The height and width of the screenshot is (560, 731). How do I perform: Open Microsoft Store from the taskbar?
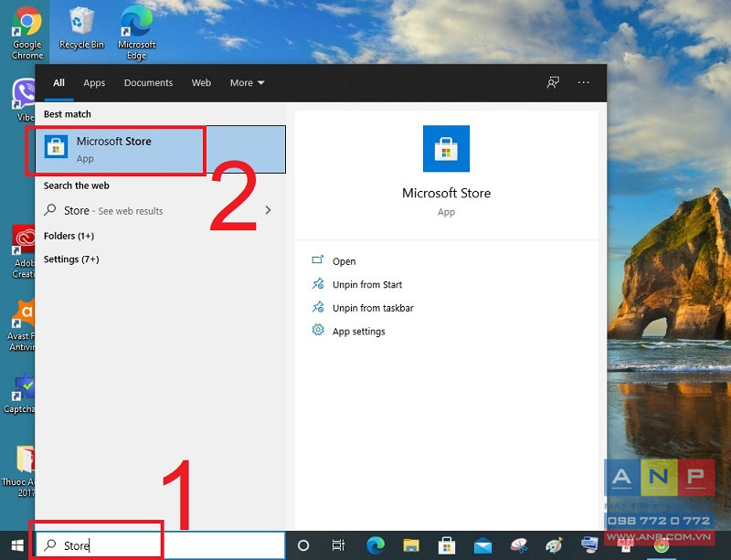click(447, 545)
